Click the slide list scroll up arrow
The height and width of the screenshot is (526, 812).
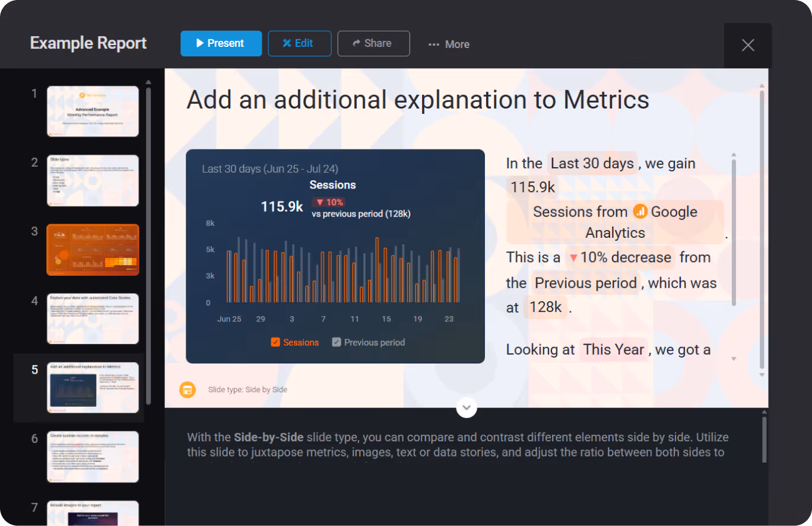tap(148, 82)
